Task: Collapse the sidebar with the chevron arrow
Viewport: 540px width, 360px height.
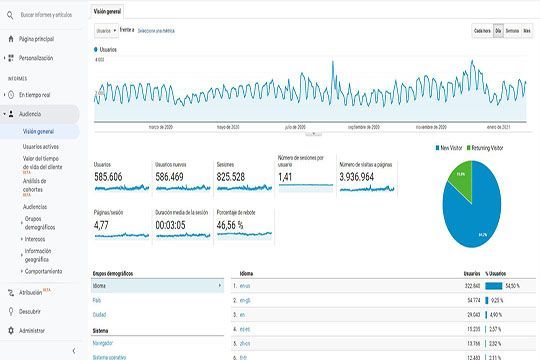Action: coord(74,351)
